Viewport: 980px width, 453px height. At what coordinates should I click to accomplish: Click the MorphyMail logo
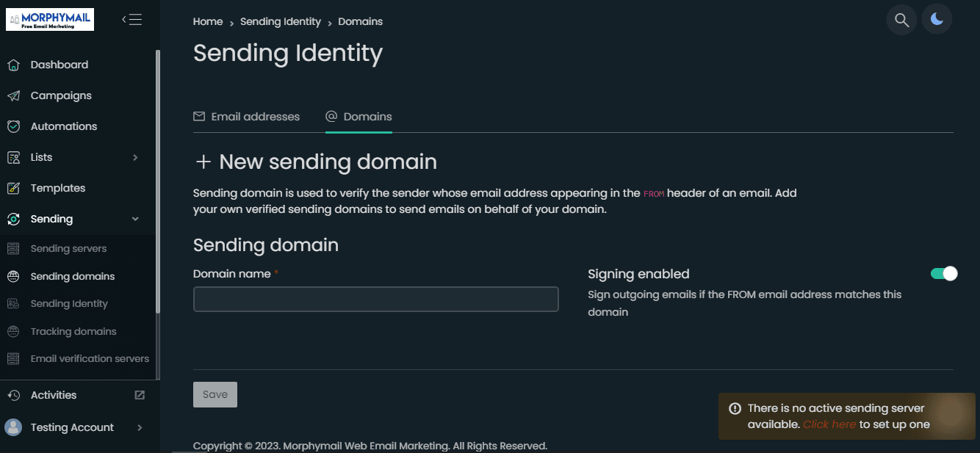[x=50, y=20]
